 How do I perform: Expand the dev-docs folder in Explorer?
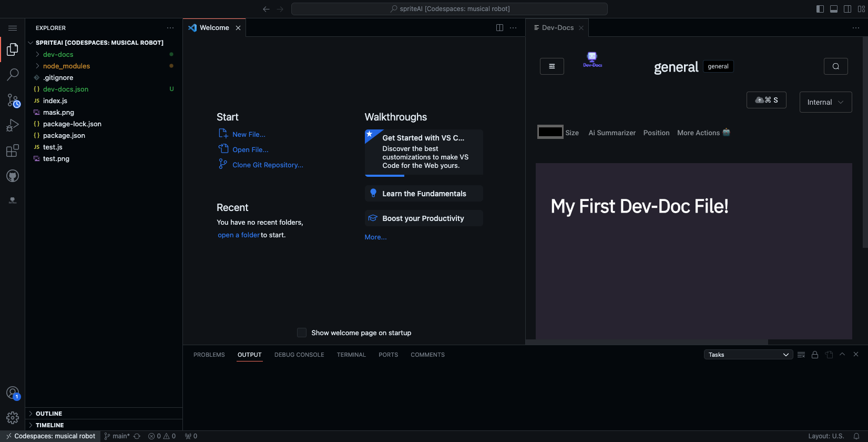(58, 54)
